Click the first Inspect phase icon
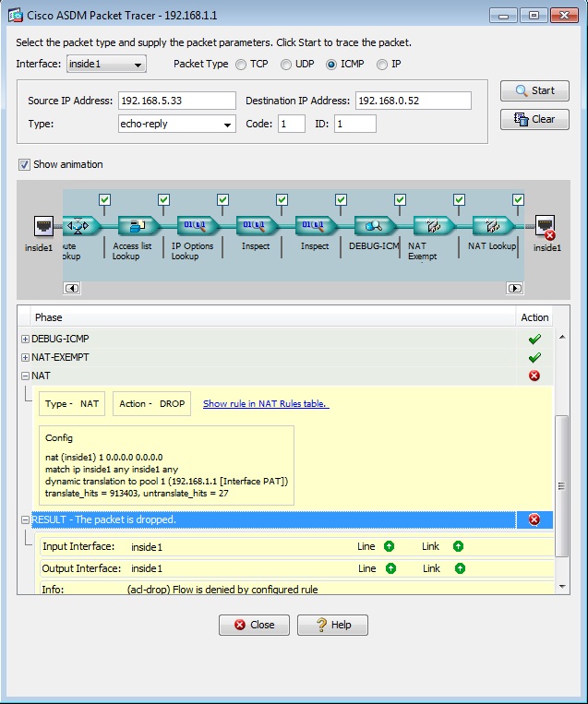 (x=258, y=225)
